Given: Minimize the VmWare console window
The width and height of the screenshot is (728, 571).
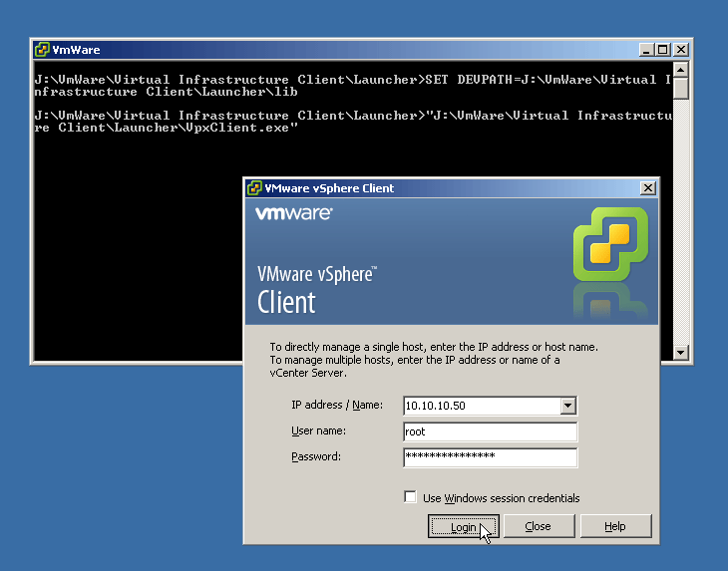Looking at the screenshot, I should (646, 49).
